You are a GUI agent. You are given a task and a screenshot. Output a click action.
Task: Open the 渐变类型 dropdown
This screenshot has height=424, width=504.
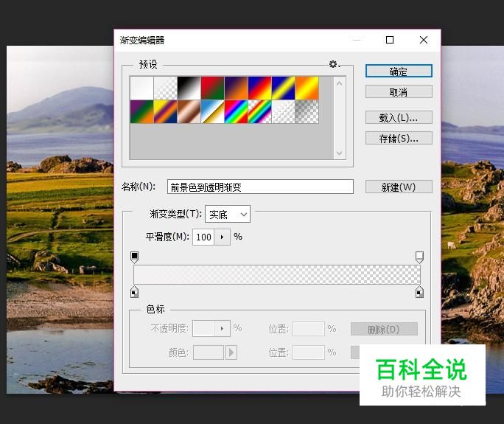coord(228,215)
